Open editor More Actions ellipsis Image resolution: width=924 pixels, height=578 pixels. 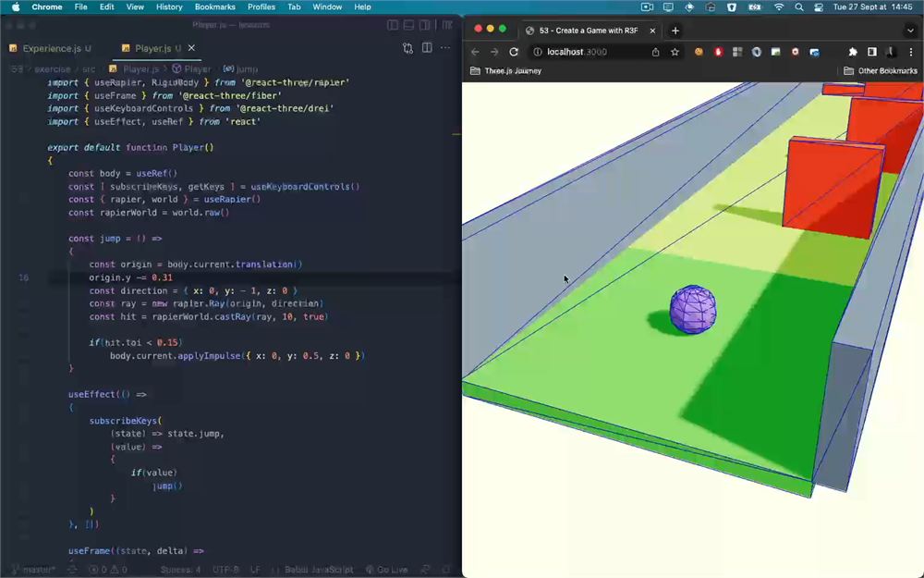pyautogui.click(x=445, y=48)
